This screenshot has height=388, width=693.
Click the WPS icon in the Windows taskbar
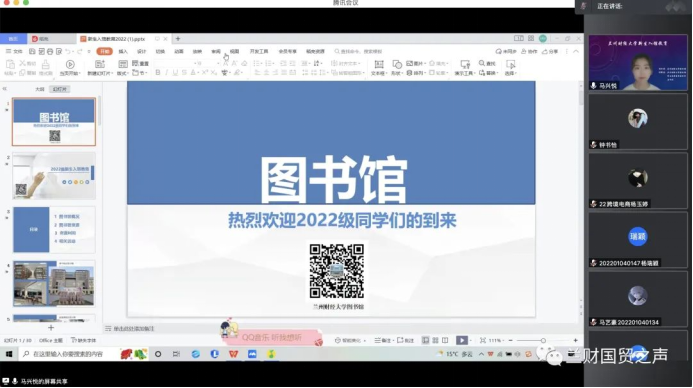pyautogui.click(x=233, y=354)
